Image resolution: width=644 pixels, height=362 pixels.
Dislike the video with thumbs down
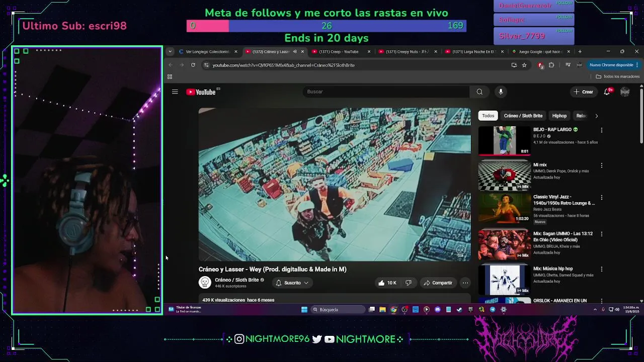click(409, 283)
